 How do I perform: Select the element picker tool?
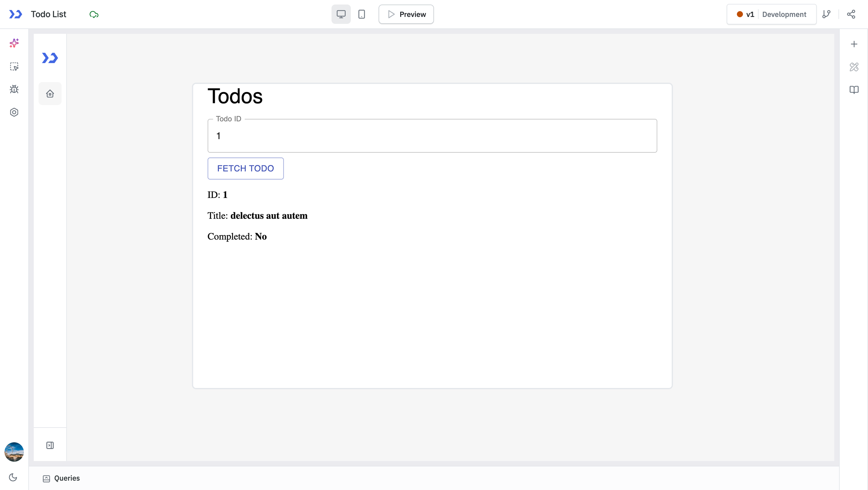[14, 66]
